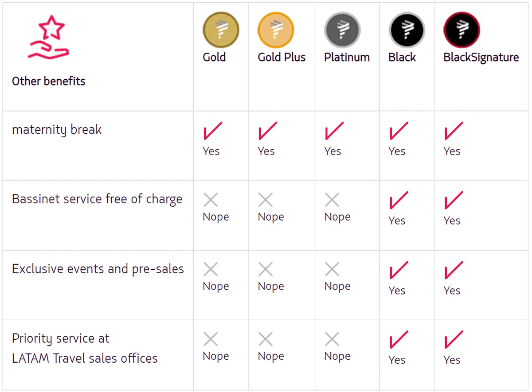This screenshot has width=532, height=392.
Task: Click the Platinum tier badge icon
Action: [342, 30]
